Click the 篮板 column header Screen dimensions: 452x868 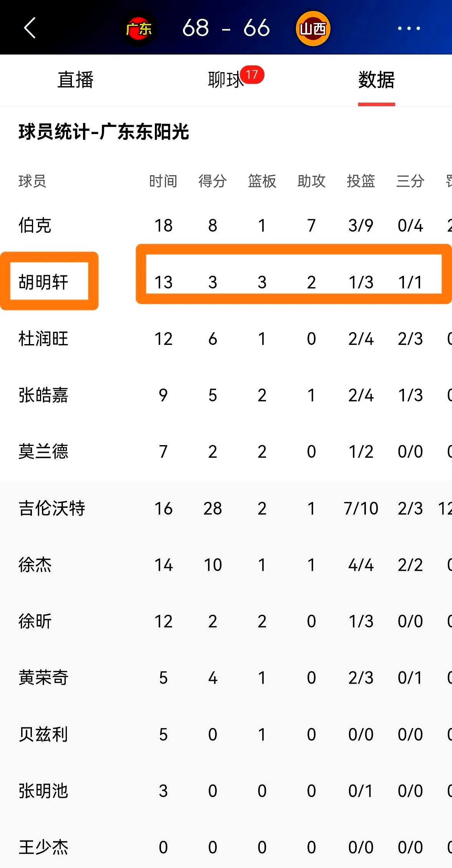pos(262,181)
